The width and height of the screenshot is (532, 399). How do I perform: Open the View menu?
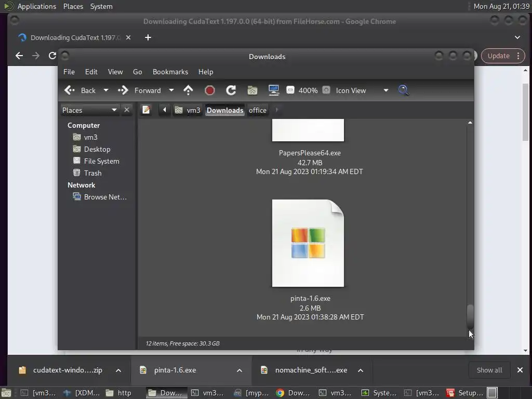coord(115,72)
